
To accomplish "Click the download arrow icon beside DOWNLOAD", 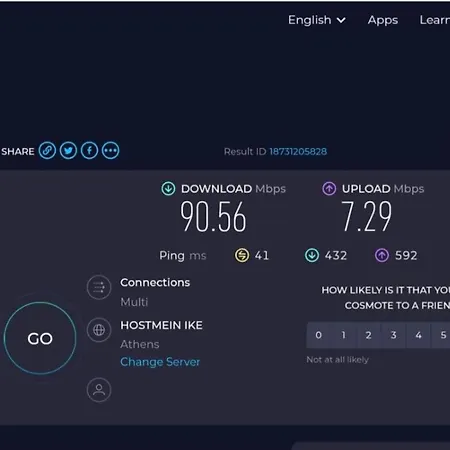I will click(168, 189).
